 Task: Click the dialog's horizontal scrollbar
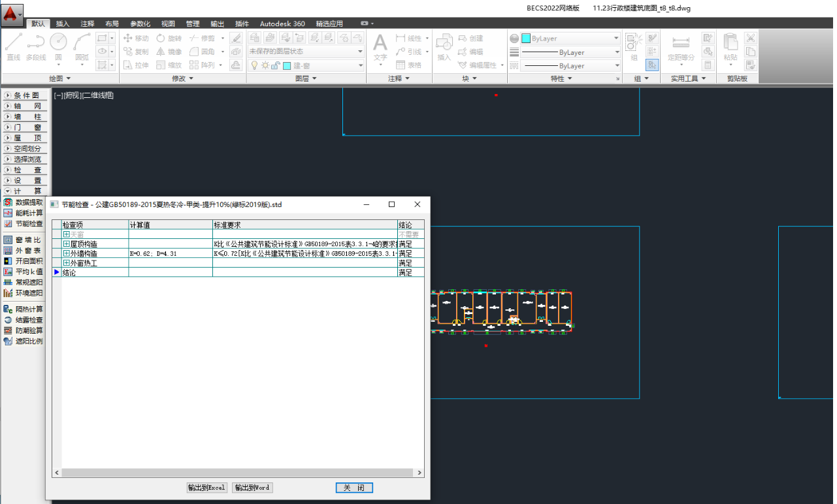click(238, 473)
